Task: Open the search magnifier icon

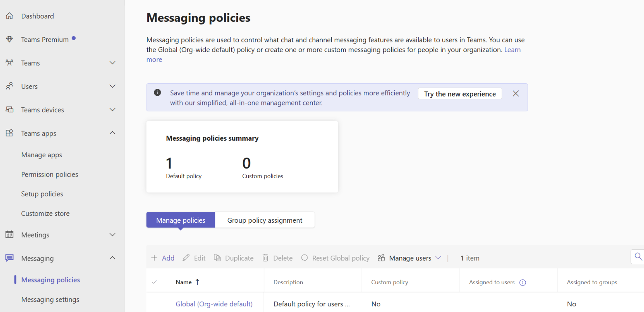Action: click(638, 256)
